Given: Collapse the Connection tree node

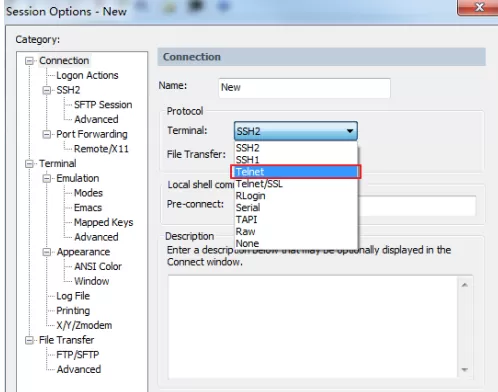Looking at the screenshot, I should 29,61.
